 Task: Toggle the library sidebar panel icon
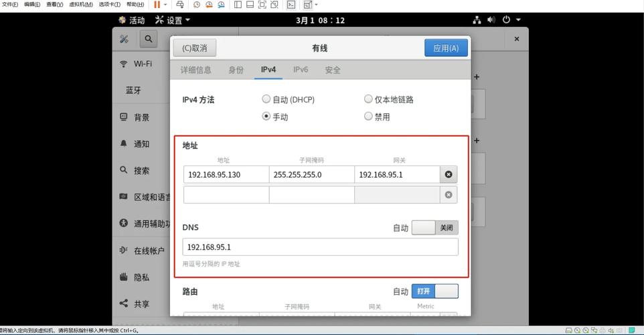(x=238, y=5)
